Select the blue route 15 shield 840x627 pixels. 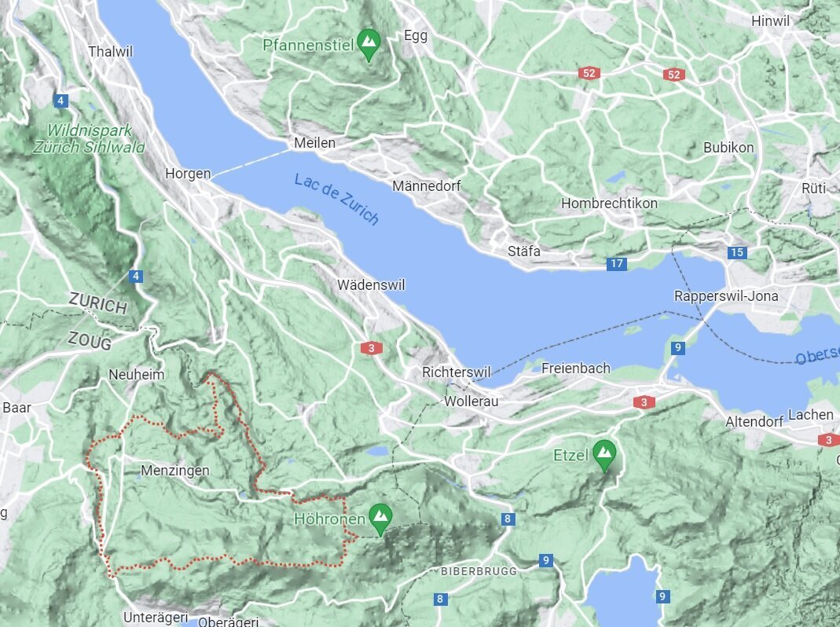pos(736,252)
